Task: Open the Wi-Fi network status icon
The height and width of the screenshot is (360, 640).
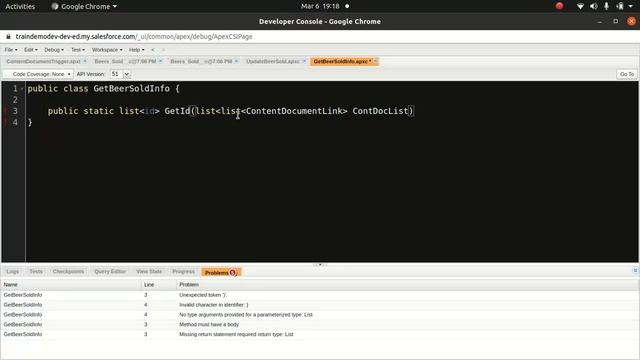Action: pyautogui.click(x=580, y=6)
